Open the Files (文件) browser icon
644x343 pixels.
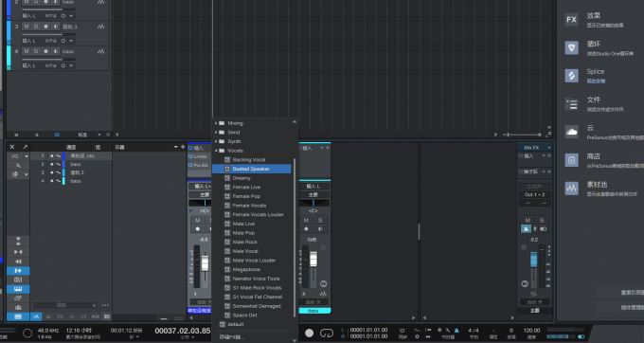tap(571, 104)
